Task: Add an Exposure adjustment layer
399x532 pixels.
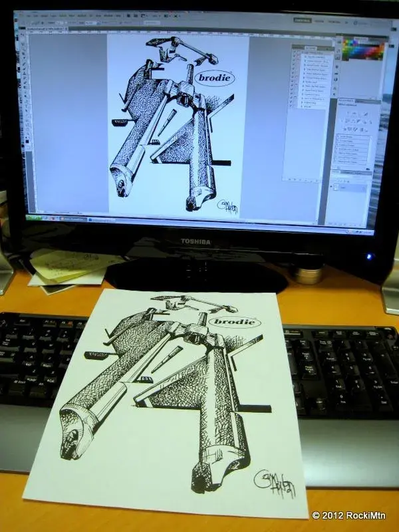Action: 366,114
